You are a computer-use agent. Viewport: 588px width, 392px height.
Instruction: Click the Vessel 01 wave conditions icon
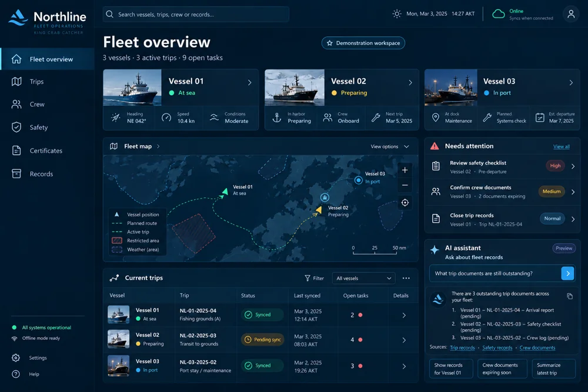214,118
